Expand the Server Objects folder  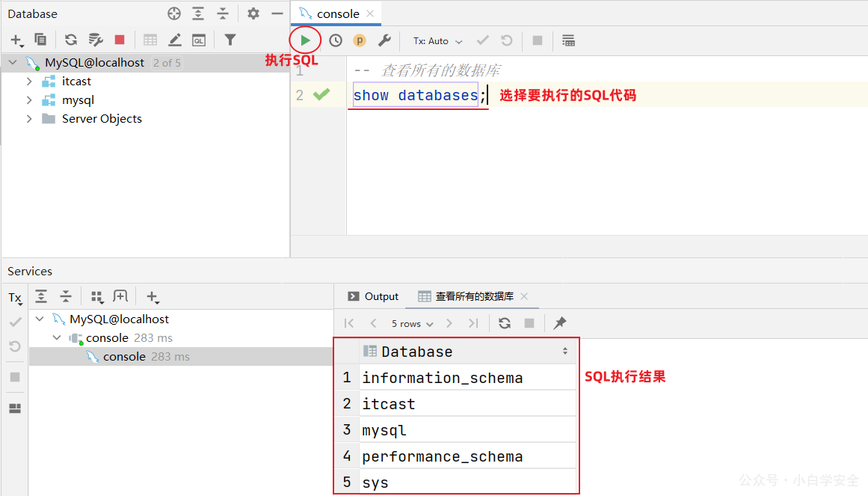(x=29, y=119)
